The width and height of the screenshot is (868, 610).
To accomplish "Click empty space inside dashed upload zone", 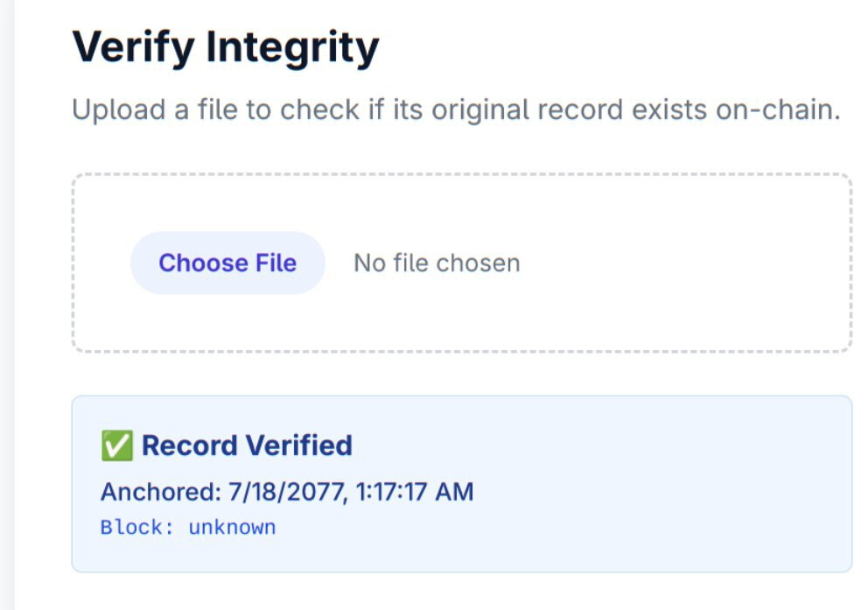I will coord(682,263).
